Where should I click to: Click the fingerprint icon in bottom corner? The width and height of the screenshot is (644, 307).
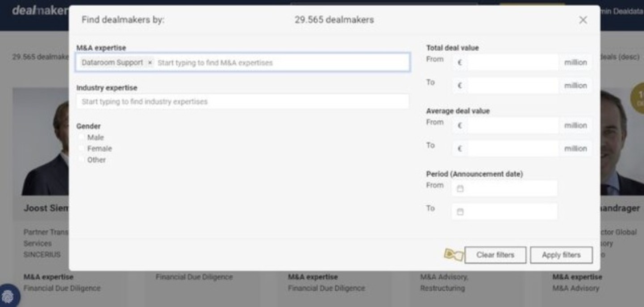click(9, 296)
